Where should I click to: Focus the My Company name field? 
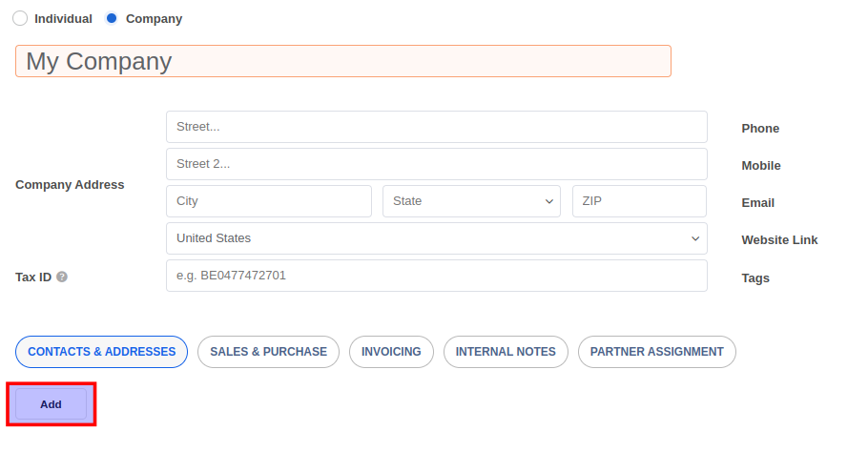343,61
